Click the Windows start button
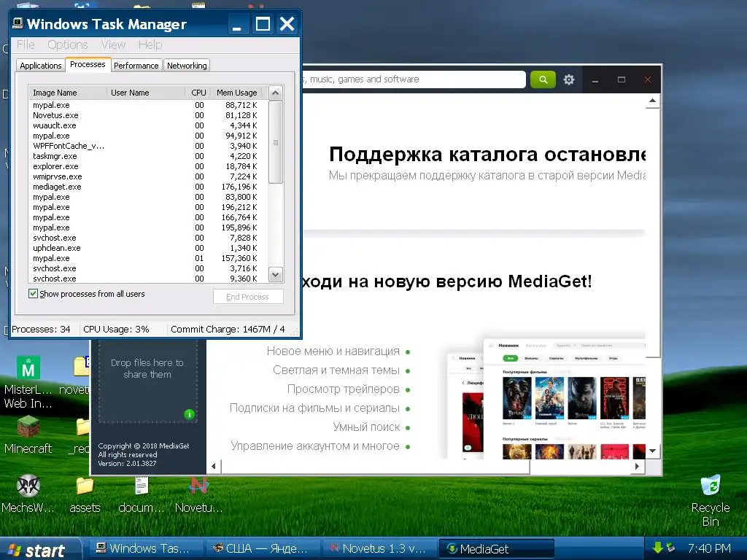Screen dimensions: 747x560 coord(39,549)
